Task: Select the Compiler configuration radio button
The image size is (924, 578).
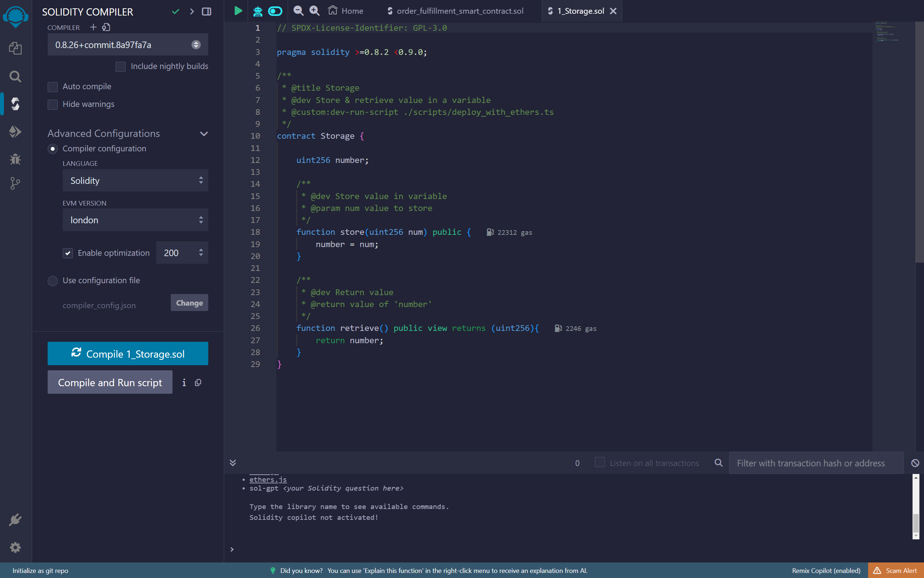Action: 53,149
